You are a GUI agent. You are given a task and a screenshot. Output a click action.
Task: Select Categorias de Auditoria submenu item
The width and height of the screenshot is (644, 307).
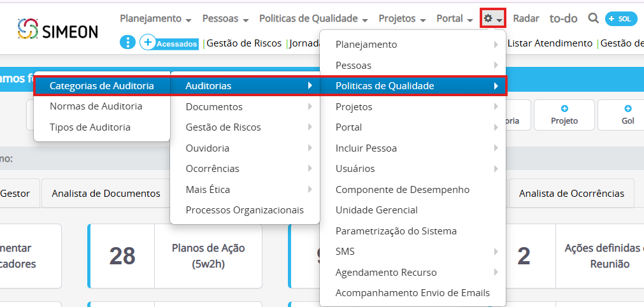point(102,85)
